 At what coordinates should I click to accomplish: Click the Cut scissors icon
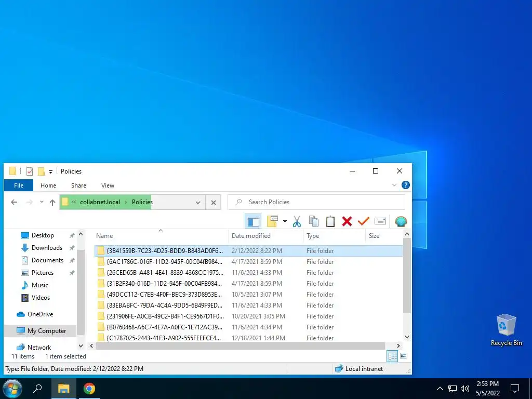click(x=297, y=221)
